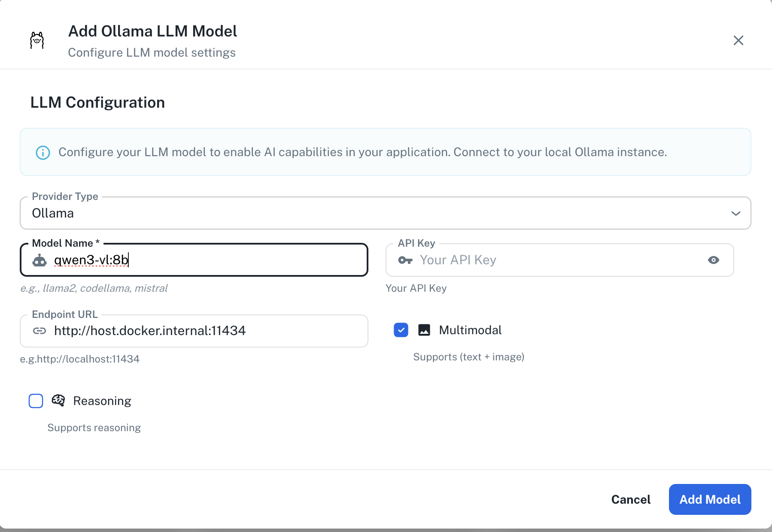Click the image icon beside Multimodal

[x=424, y=330]
